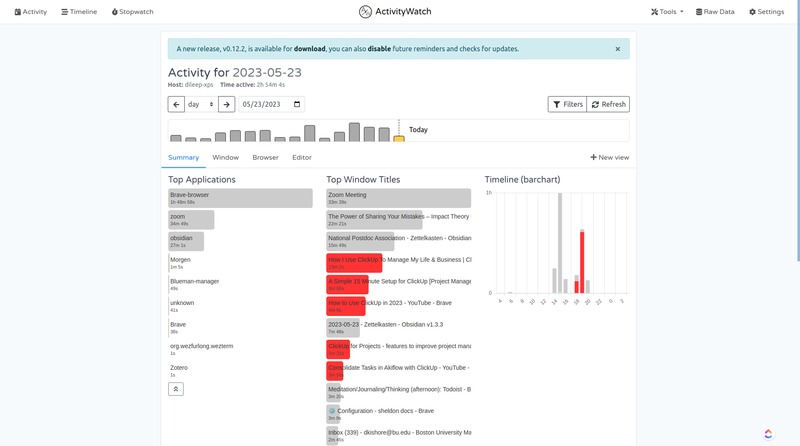Switch to the Browser tab

(x=265, y=158)
